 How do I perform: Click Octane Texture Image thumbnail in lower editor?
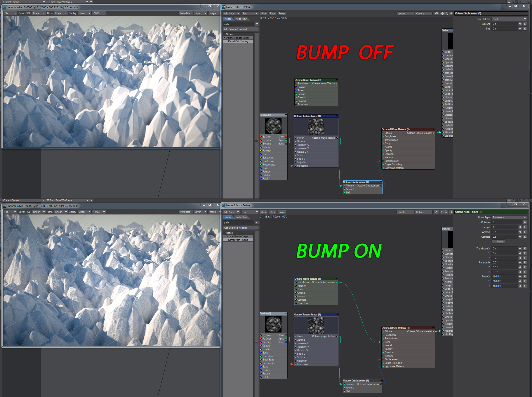coord(316,325)
